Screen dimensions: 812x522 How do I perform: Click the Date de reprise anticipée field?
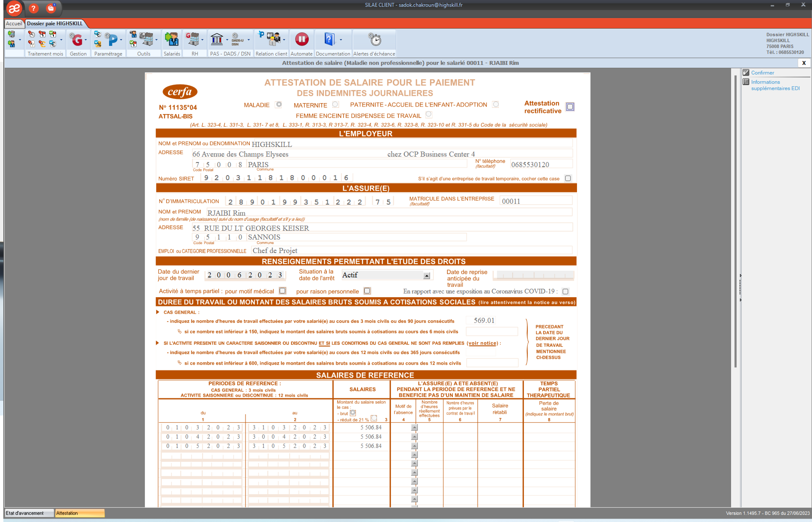533,275
